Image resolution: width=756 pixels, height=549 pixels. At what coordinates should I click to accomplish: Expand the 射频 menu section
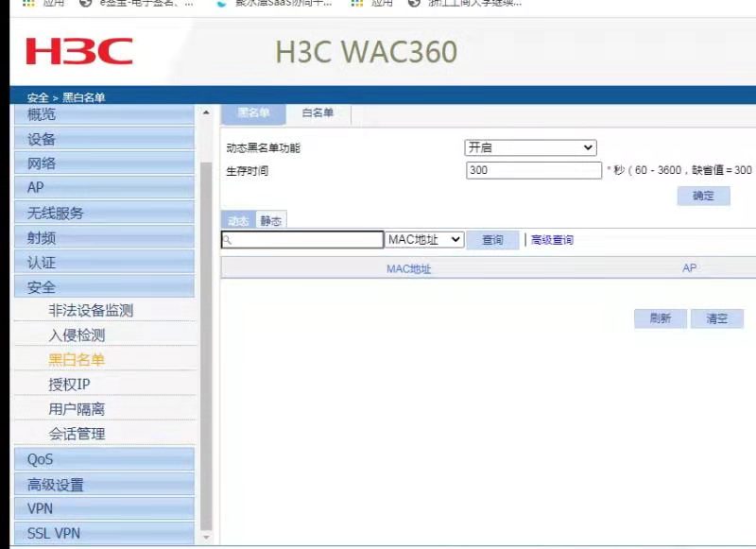pos(104,237)
